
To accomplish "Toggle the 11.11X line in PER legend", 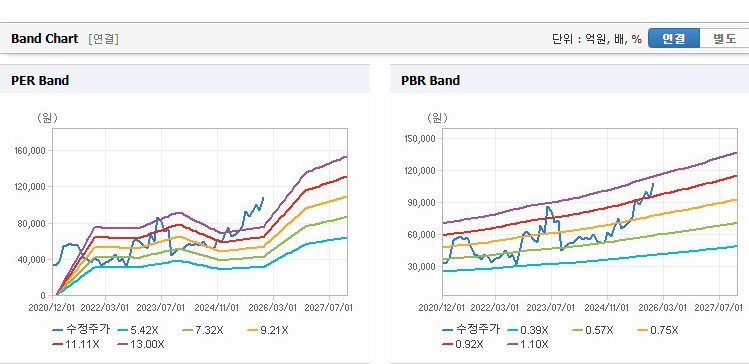I will click(75, 344).
